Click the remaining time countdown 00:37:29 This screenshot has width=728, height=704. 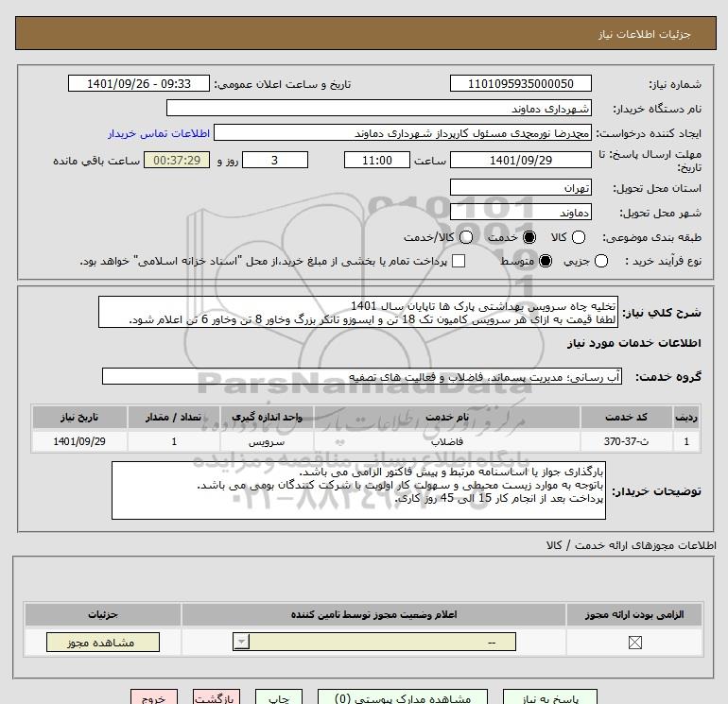tap(177, 160)
